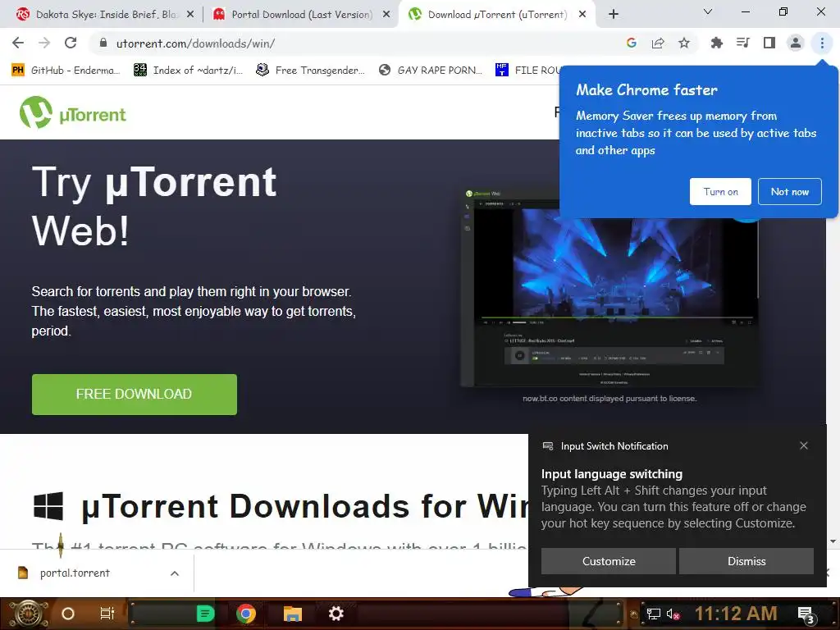Open Settings gear in the taskbar
The image size is (840, 630).
[336, 614]
